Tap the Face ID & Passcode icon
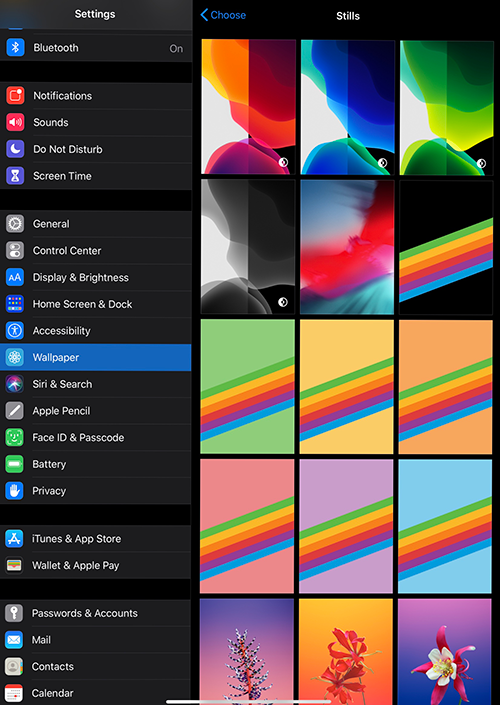Screen dimensions: 500x705 pyautogui.click(x=14, y=437)
